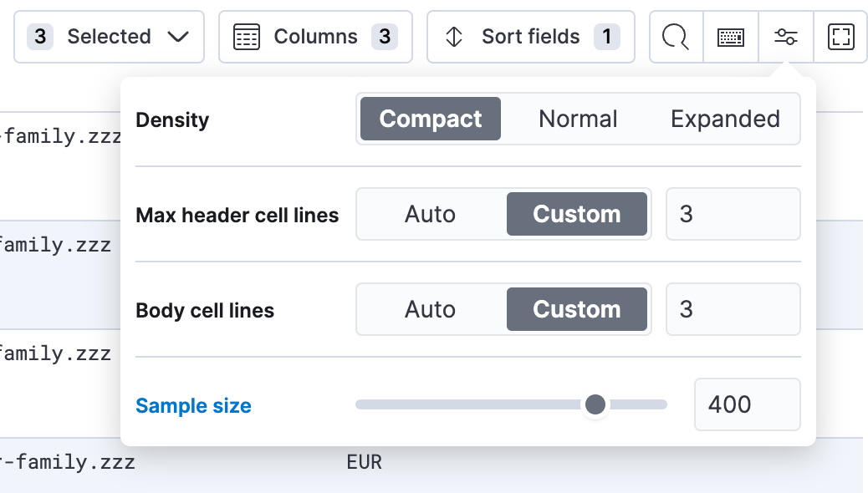The image size is (868, 493).
Task: Select Normal density
Action: click(578, 119)
